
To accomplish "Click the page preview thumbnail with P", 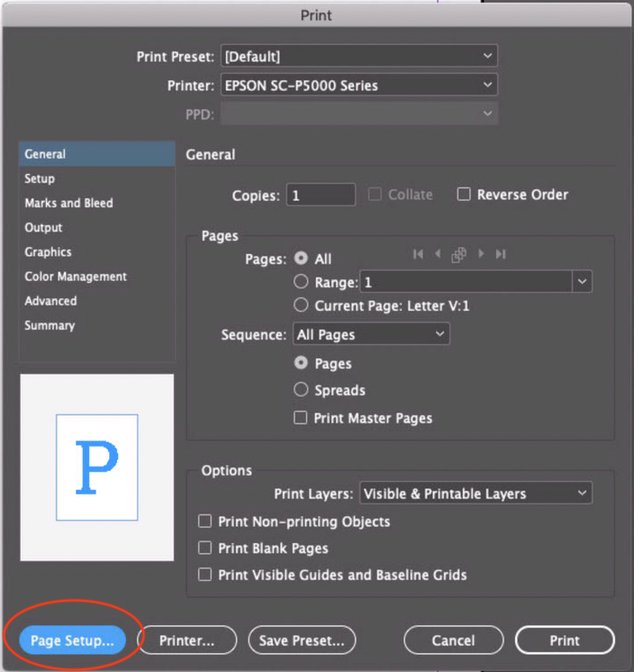I will point(97,468).
